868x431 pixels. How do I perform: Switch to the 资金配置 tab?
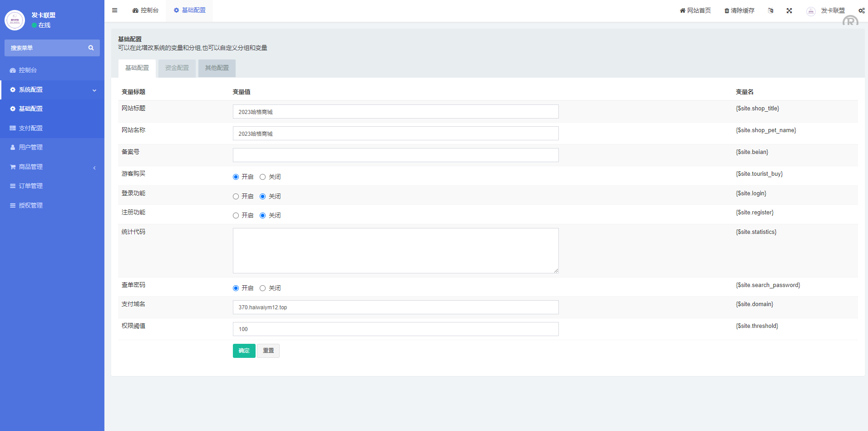[x=177, y=68]
